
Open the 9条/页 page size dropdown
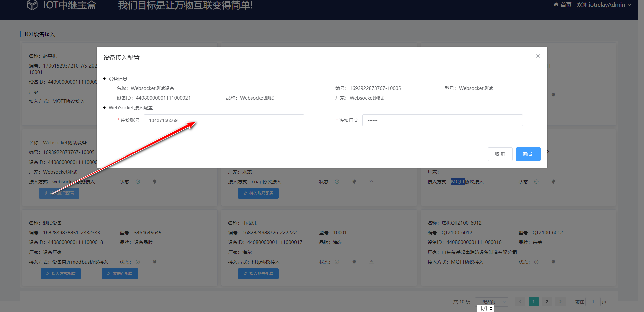(x=491, y=302)
